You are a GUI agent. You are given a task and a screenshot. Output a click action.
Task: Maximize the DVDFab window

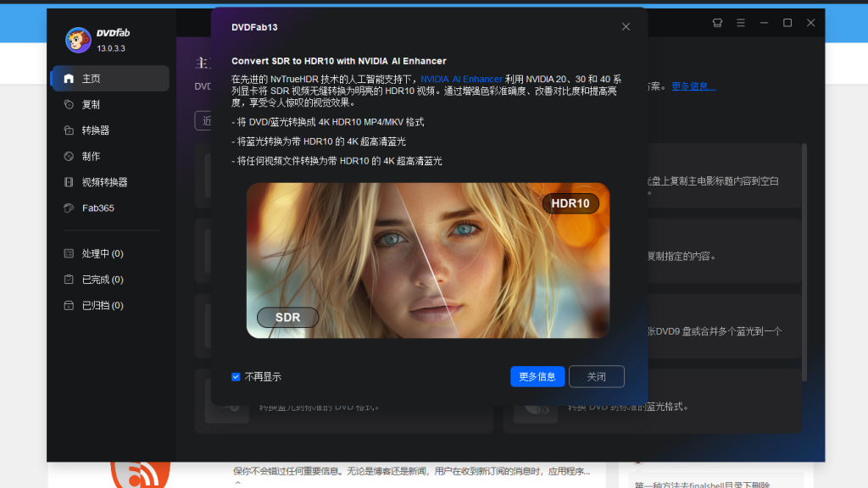[787, 23]
